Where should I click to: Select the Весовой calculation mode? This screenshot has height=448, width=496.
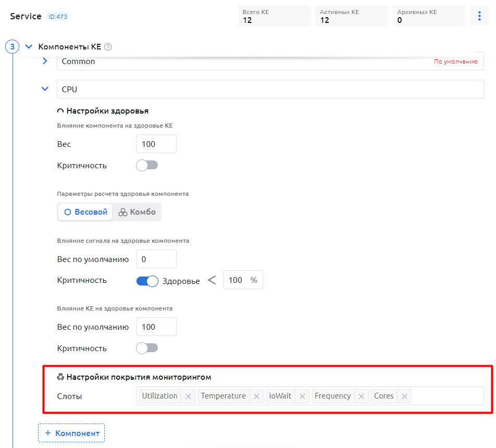(x=85, y=212)
